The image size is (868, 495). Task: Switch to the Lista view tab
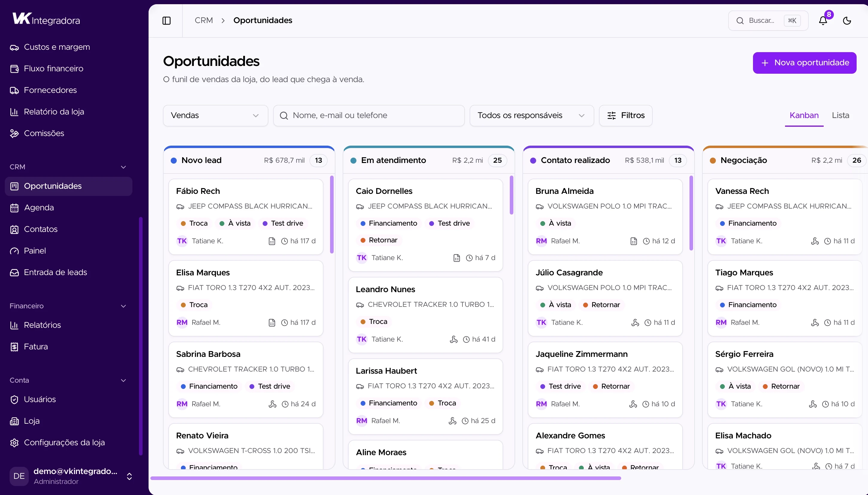tap(840, 116)
